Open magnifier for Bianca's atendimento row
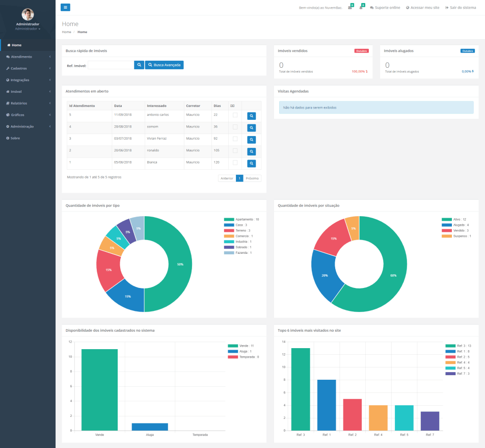Viewport: 485px width, 448px height. click(251, 164)
